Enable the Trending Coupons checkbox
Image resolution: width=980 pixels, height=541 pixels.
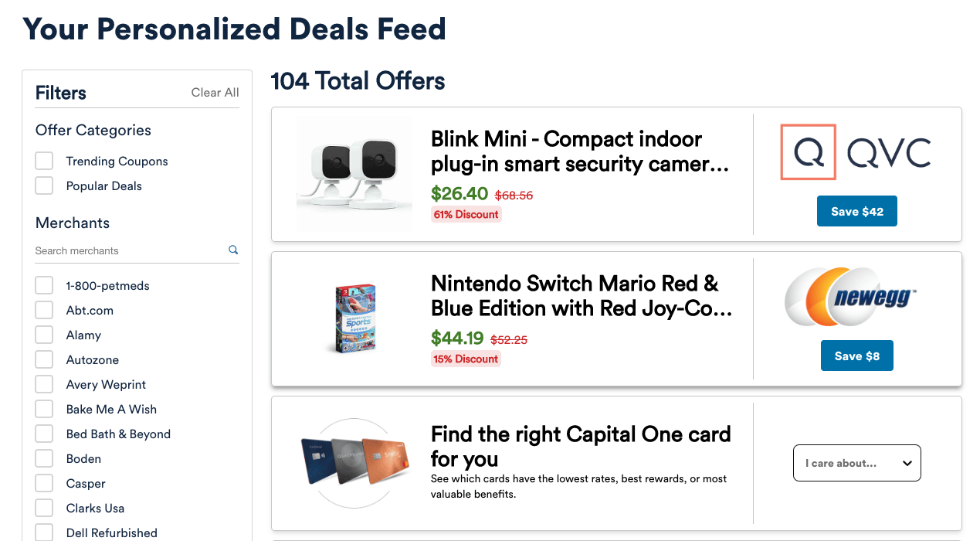click(44, 161)
